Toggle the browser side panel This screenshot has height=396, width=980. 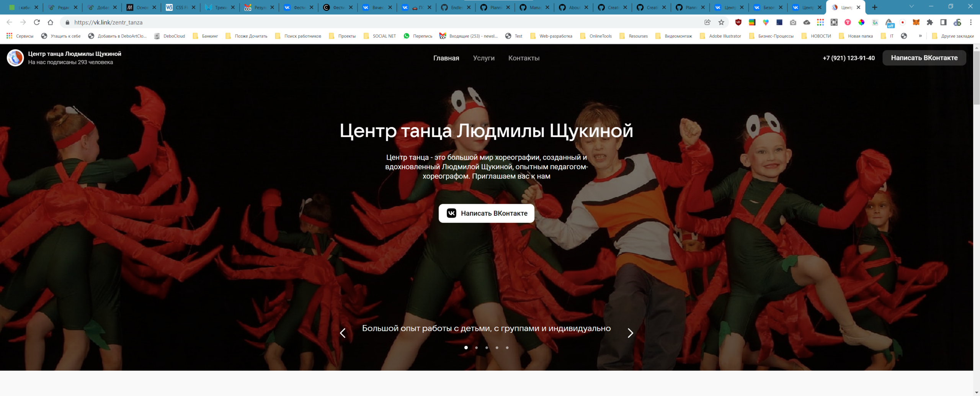pyautogui.click(x=943, y=22)
